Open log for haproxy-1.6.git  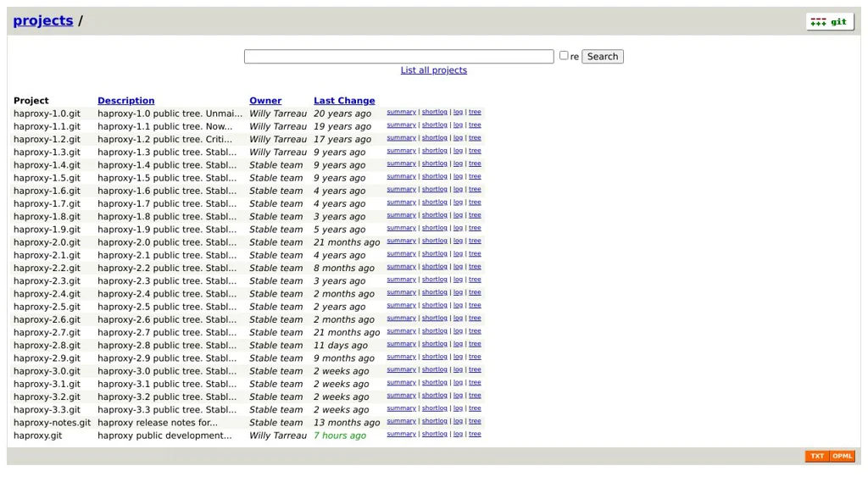point(458,189)
